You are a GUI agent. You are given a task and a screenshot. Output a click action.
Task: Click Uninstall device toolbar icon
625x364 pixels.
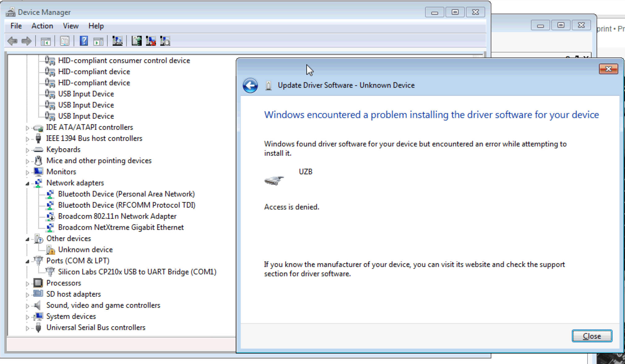pyautogui.click(x=151, y=41)
